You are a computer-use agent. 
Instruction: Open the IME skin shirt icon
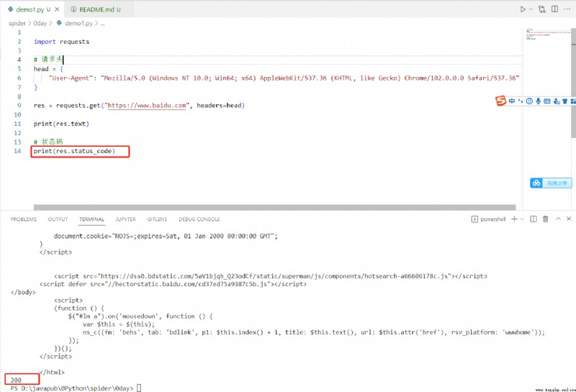[565, 101]
